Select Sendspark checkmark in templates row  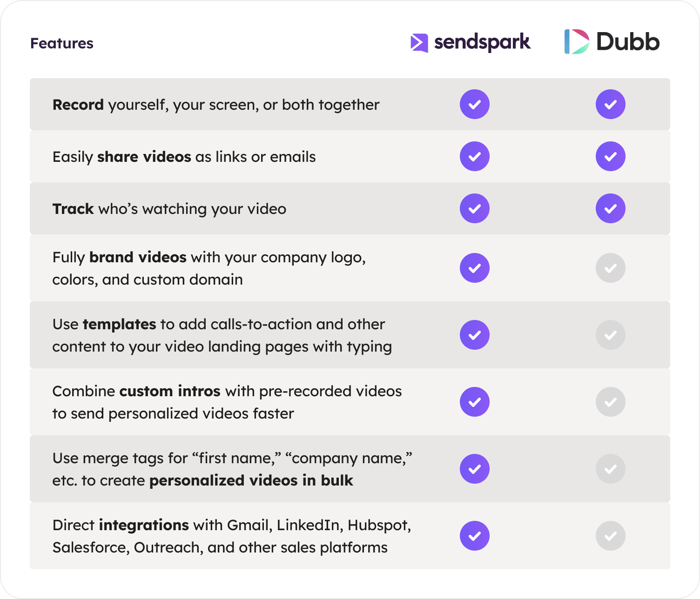click(475, 335)
